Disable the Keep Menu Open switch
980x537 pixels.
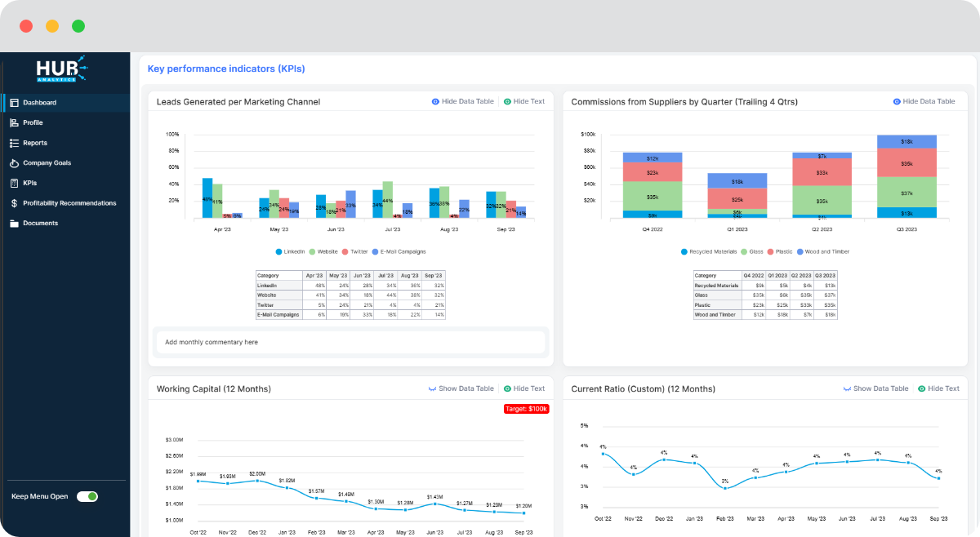click(x=87, y=495)
